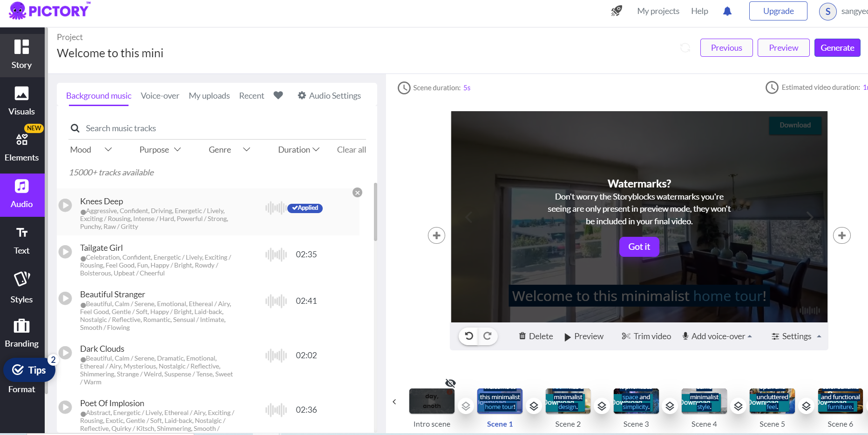Open notifications bell
Screen dimensions: 868x435
pos(727,11)
